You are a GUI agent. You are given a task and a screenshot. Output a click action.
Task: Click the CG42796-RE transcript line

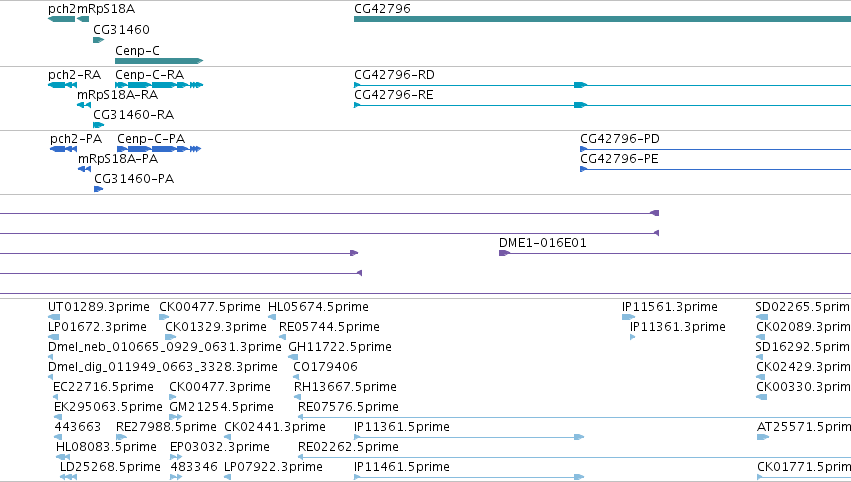(602, 105)
